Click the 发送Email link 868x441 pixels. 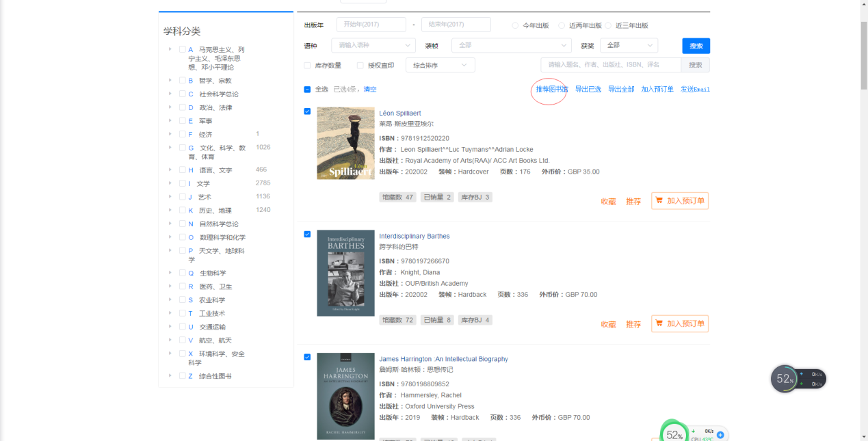click(x=695, y=90)
